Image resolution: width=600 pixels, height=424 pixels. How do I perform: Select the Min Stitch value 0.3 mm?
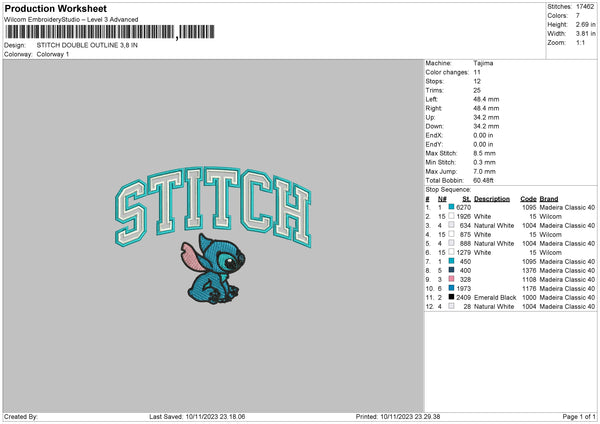484,162
